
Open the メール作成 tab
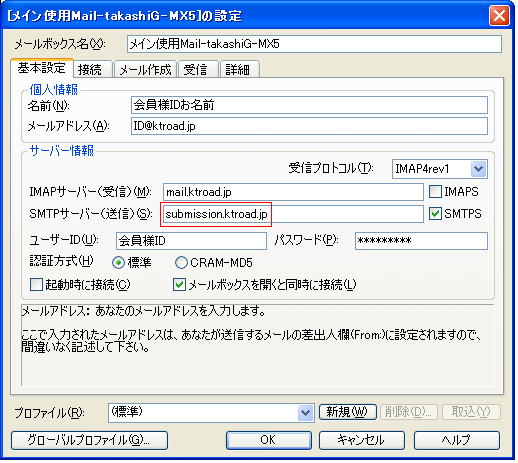coord(145,70)
